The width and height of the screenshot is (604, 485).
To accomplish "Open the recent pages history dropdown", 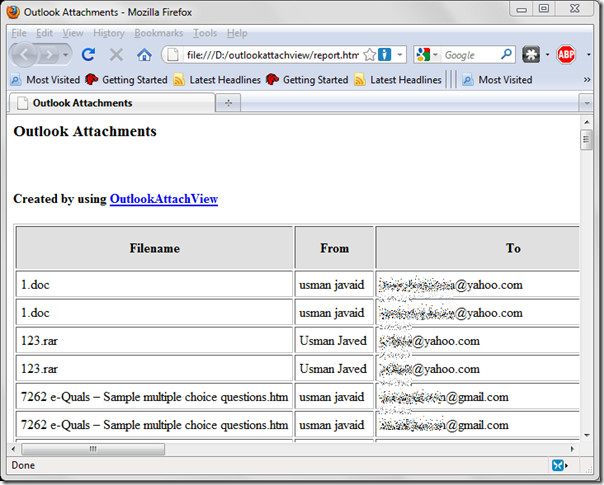I will pos(65,55).
